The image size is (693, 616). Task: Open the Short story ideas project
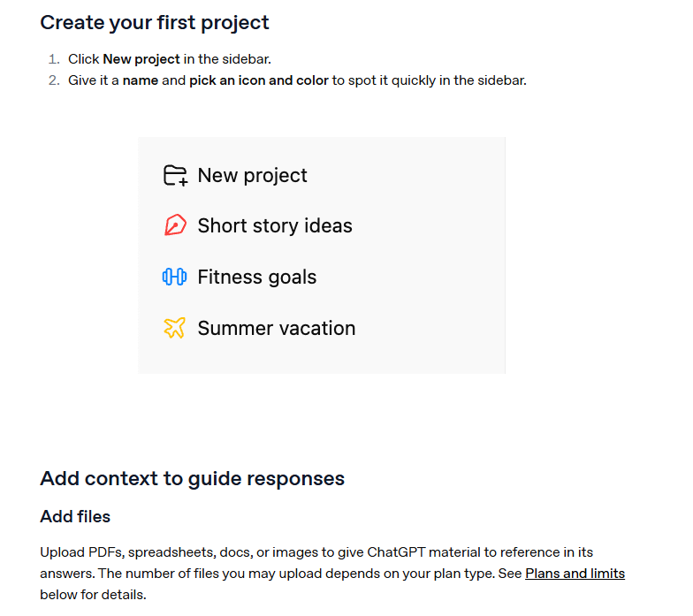click(274, 226)
